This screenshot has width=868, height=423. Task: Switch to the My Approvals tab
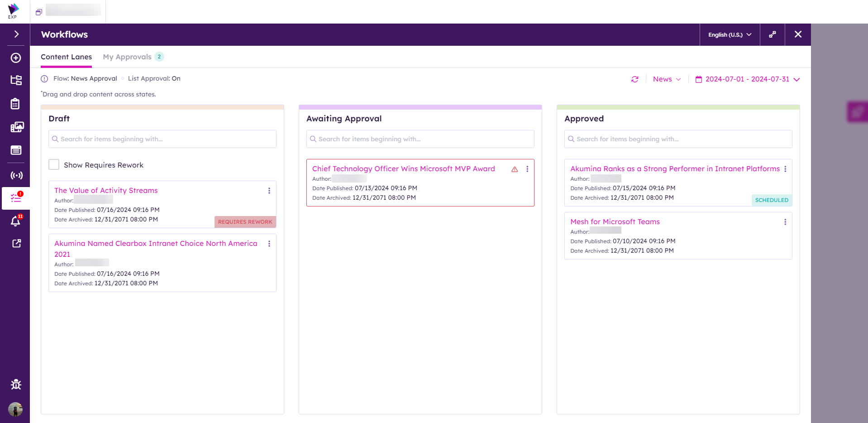click(x=127, y=57)
